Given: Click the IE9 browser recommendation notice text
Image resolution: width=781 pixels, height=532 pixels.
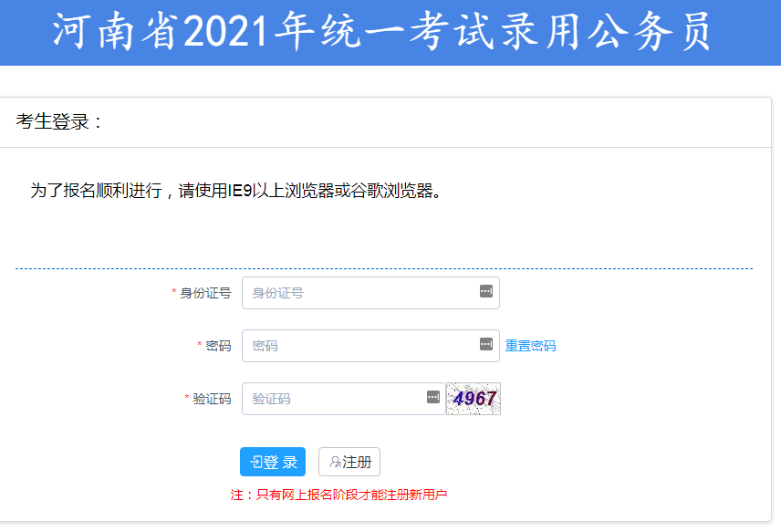Looking at the screenshot, I should click(x=236, y=191).
